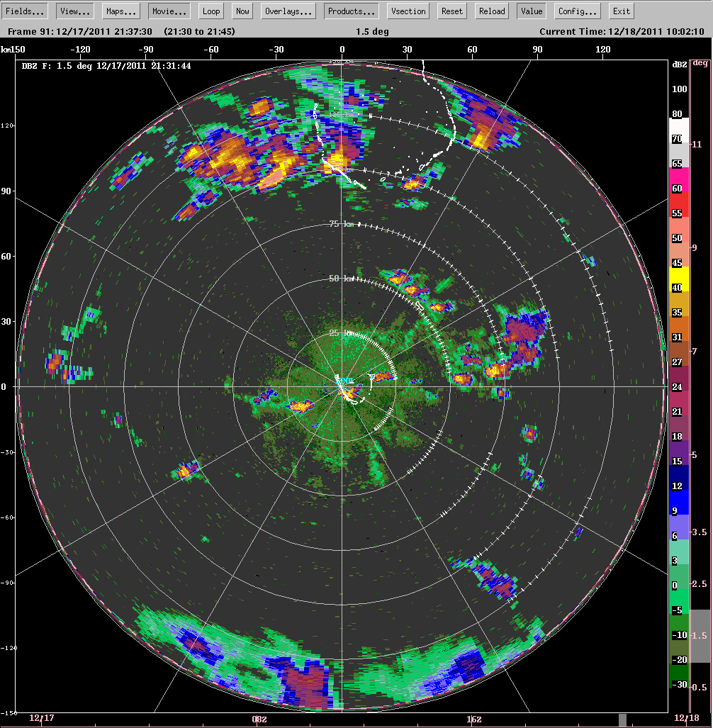
Task: Open the Fields menu
Action: (x=24, y=11)
